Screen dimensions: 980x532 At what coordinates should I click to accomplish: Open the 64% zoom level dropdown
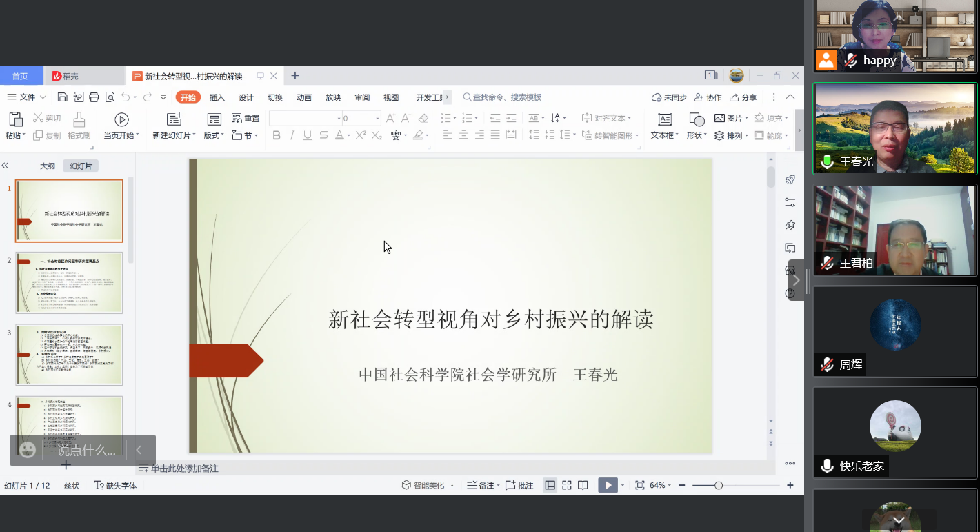[660, 486]
